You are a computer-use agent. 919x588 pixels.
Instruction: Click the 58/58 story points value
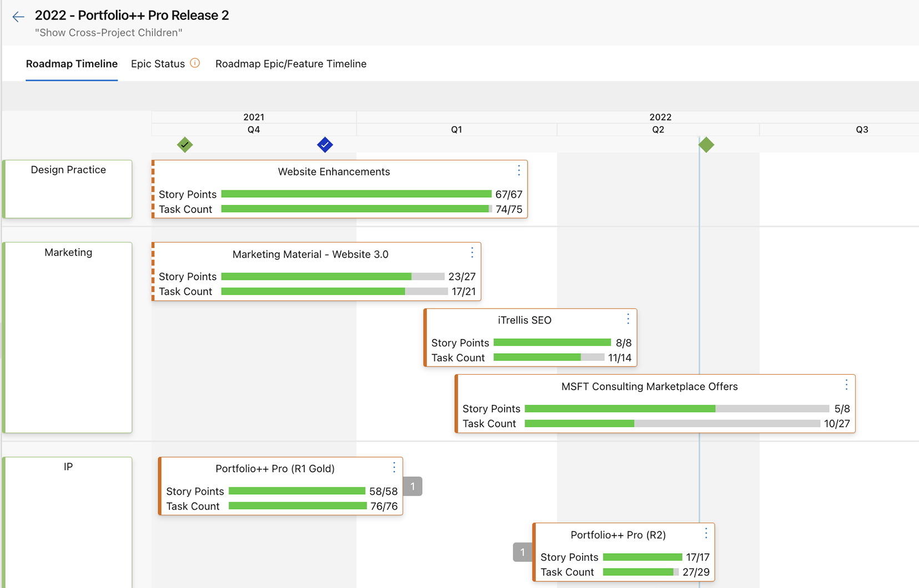coord(384,491)
